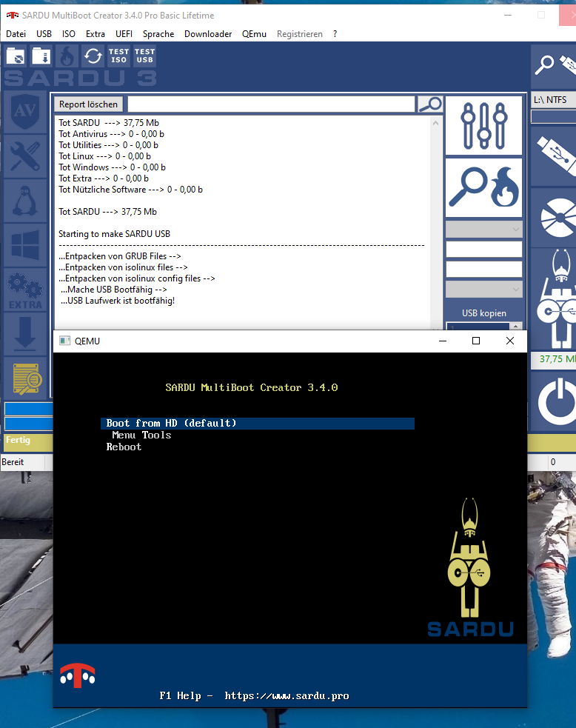Select Menu Tools in QEMU boot menu
Image resolution: width=576 pixels, height=728 pixels.
pos(141,435)
